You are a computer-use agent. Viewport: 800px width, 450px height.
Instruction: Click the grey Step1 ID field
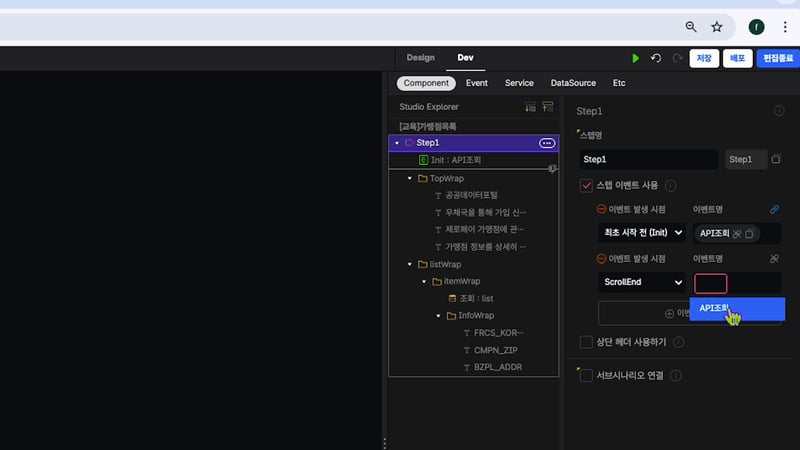pyautogui.click(x=746, y=159)
